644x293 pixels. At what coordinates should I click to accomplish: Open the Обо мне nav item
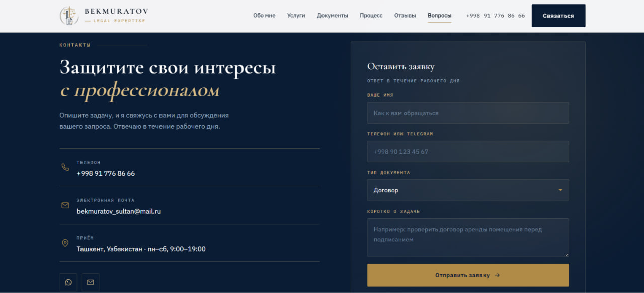[x=264, y=16]
